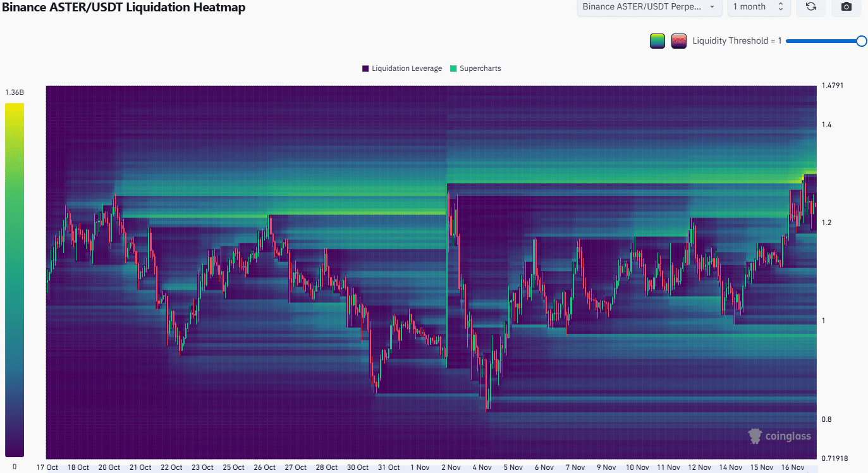Select the green-yellow heatmap color scheme
This screenshot has width=868, height=473.
[657, 41]
